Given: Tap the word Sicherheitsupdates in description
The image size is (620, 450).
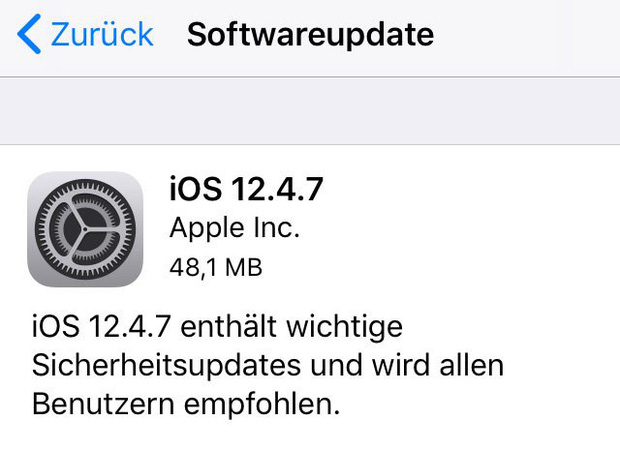Looking at the screenshot, I should coord(166,366).
